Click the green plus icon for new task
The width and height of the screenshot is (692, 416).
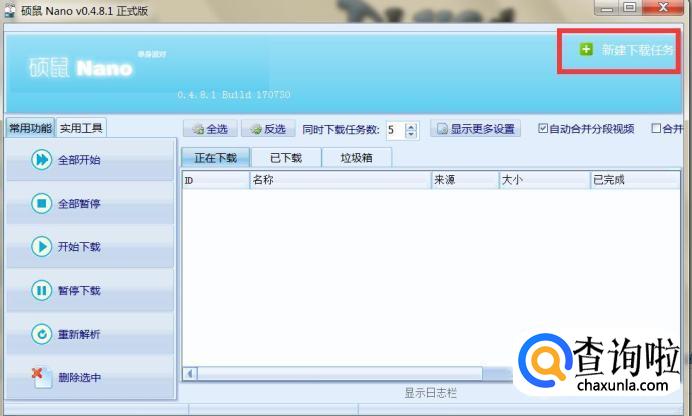[x=586, y=49]
